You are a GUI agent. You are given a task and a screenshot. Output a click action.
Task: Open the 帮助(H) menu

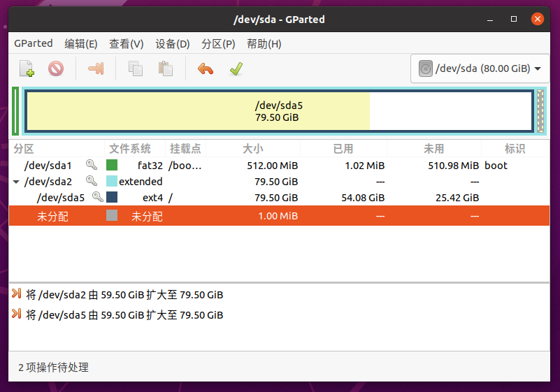[x=264, y=44]
